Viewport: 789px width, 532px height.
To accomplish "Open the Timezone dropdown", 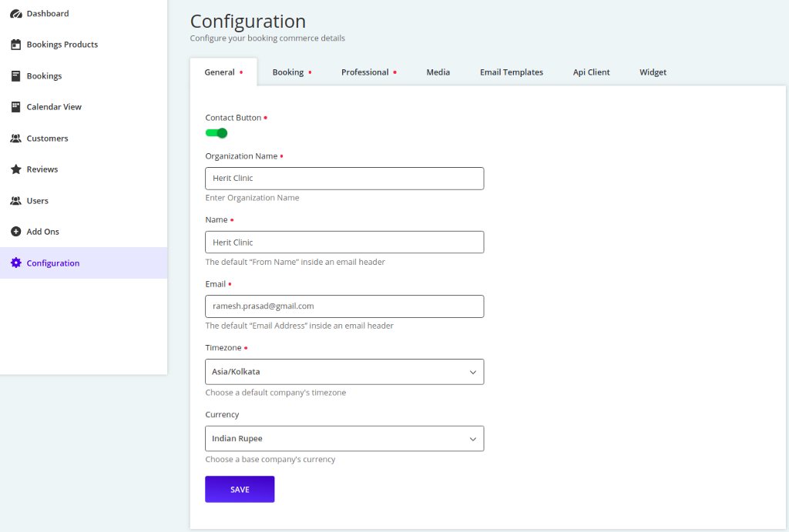I will [344, 372].
